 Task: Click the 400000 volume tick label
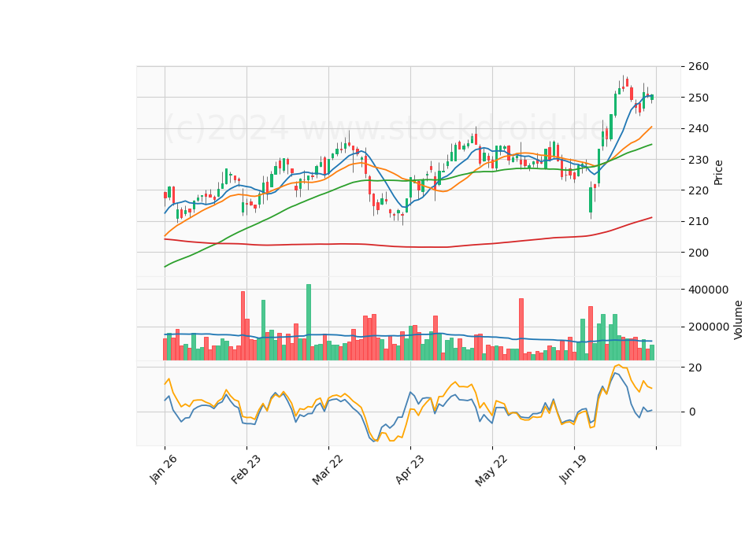[709, 290]
